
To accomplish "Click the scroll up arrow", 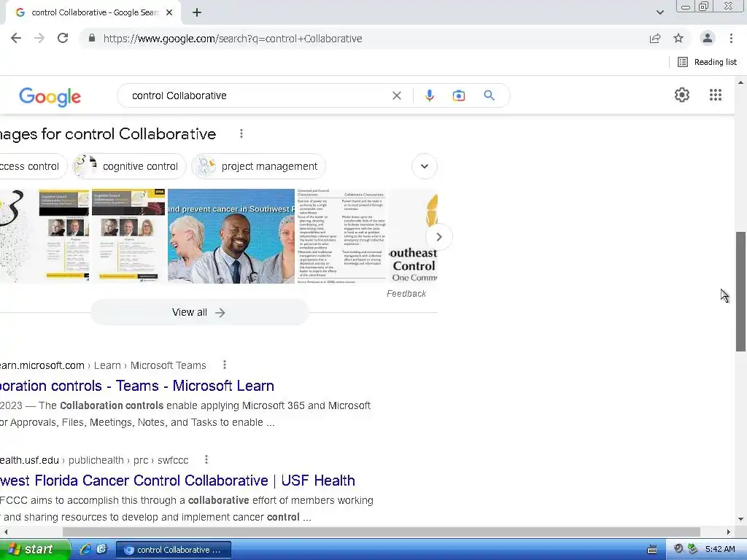I will (740, 83).
